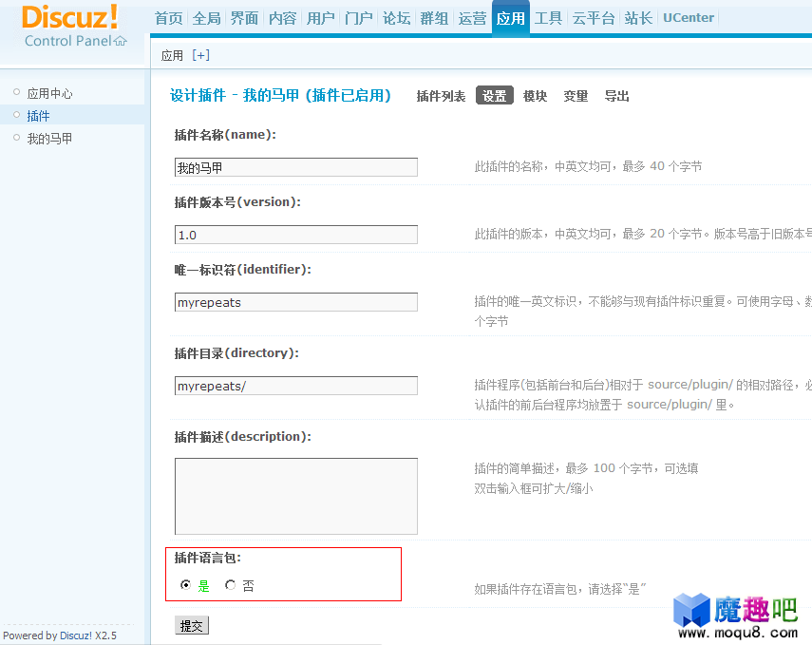This screenshot has height=645, width=812.
Task: Open the 内容 top menu
Action: [x=282, y=18]
